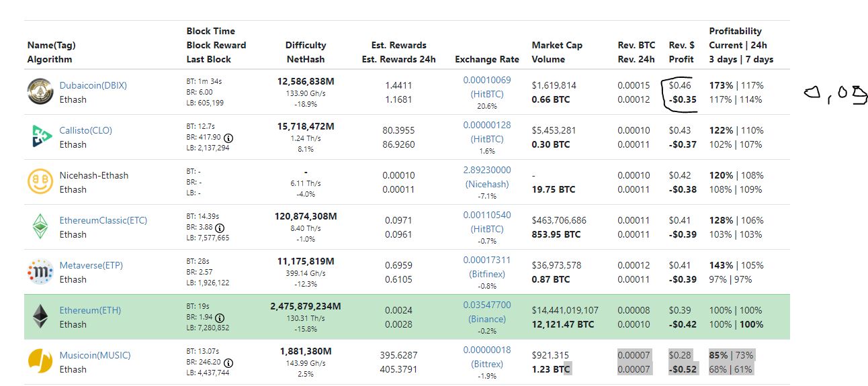Viewport: 868px width, 386px height.
Task: Click Dubaicoin profit value -$0.35
Action: point(683,99)
